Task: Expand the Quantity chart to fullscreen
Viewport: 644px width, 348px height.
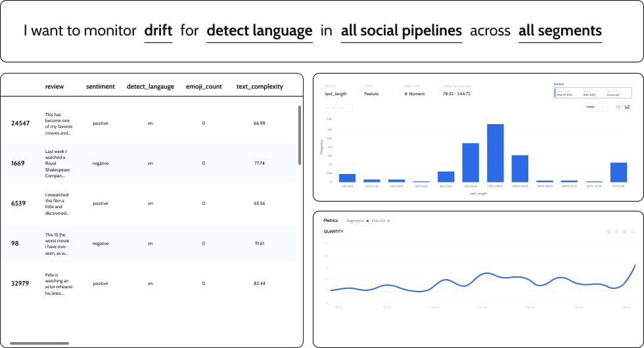Action: click(632, 232)
